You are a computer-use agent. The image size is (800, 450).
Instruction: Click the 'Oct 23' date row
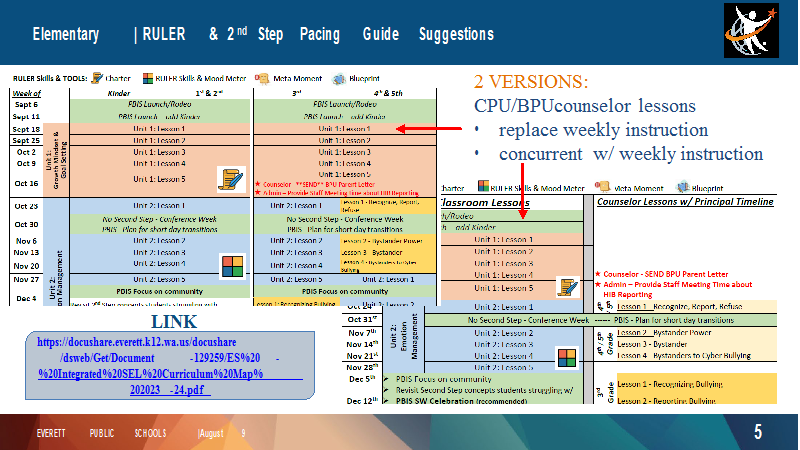point(26,206)
